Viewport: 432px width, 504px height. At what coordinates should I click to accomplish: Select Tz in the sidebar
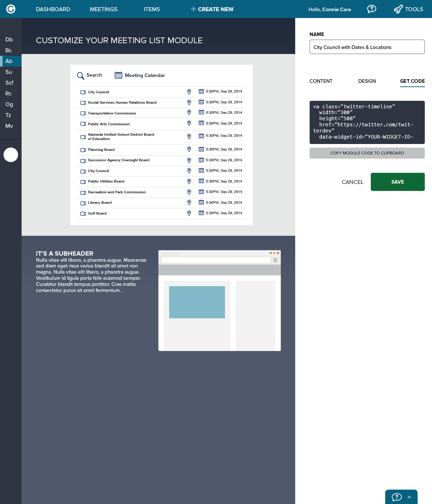coord(8,115)
